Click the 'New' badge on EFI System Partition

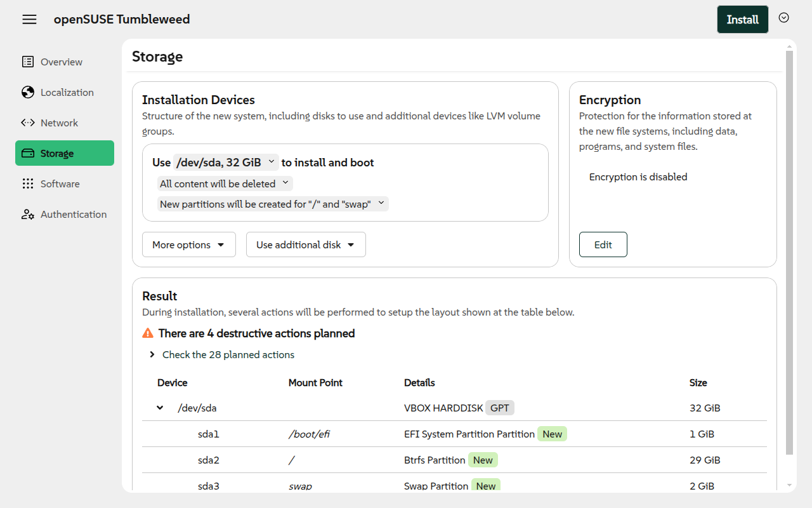tap(553, 434)
